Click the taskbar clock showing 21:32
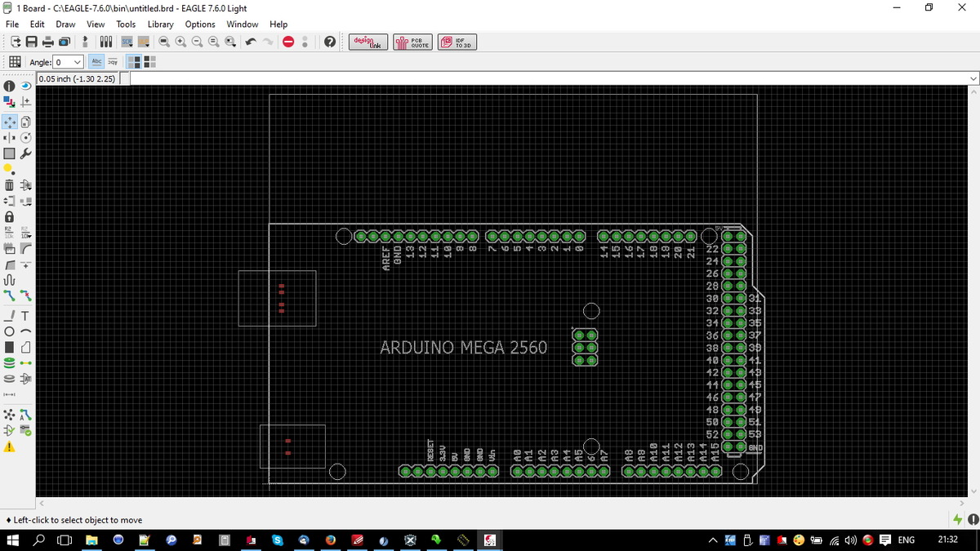Image resolution: width=980 pixels, height=551 pixels. 948,540
